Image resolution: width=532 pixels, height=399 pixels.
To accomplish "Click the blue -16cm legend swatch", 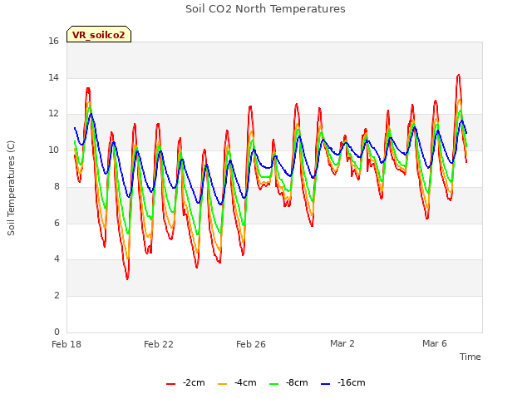I will click(325, 384).
